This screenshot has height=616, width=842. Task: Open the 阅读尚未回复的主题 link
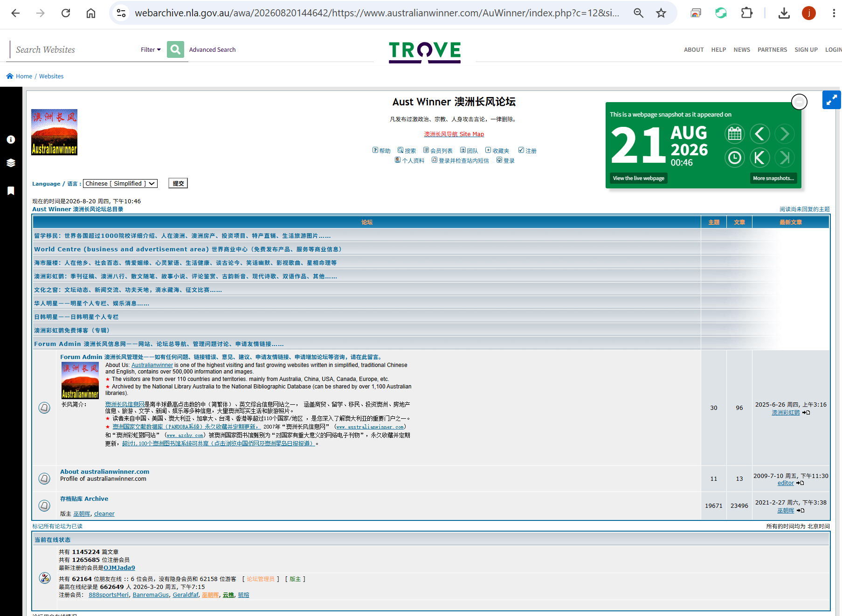coord(805,209)
